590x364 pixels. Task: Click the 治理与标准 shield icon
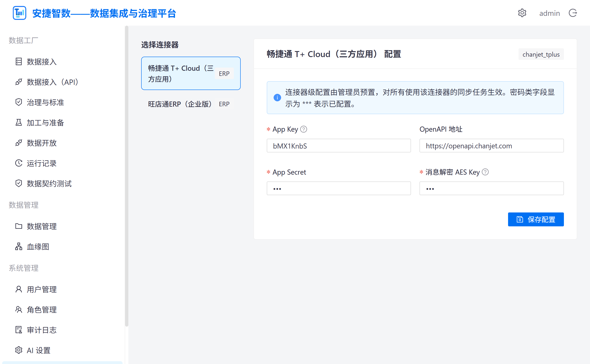(19, 102)
